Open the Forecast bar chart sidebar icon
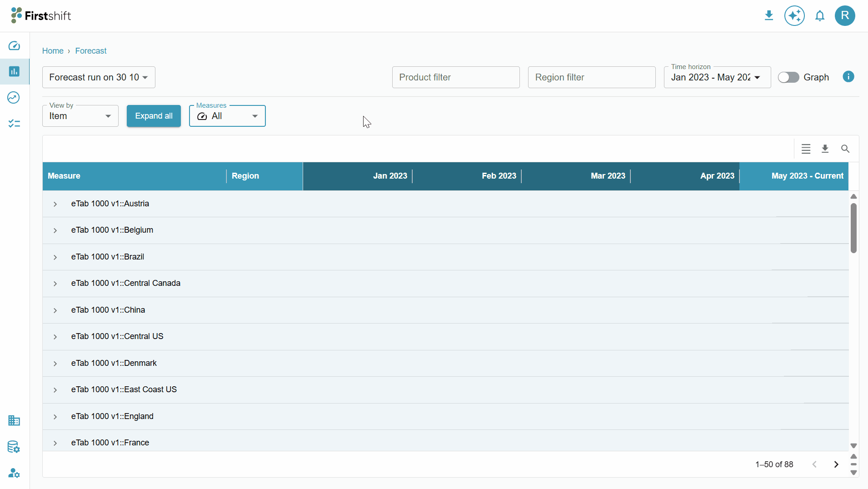Image resolution: width=868 pixels, height=489 pixels. tap(14, 71)
